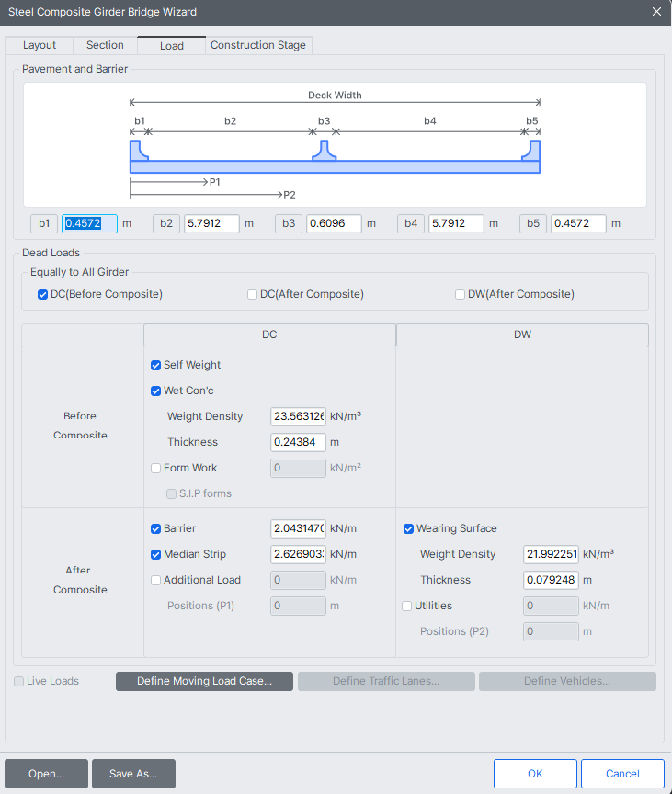Viewport: 672px width, 794px height.
Task: Click Define Moving Load Case button
Action: coord(204,681)
